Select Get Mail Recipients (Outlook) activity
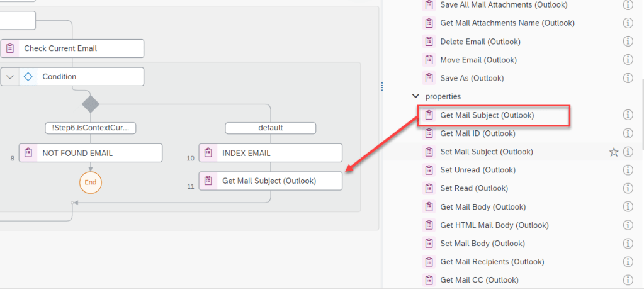This screenshot has height=292, width=644. pos(492,262)
